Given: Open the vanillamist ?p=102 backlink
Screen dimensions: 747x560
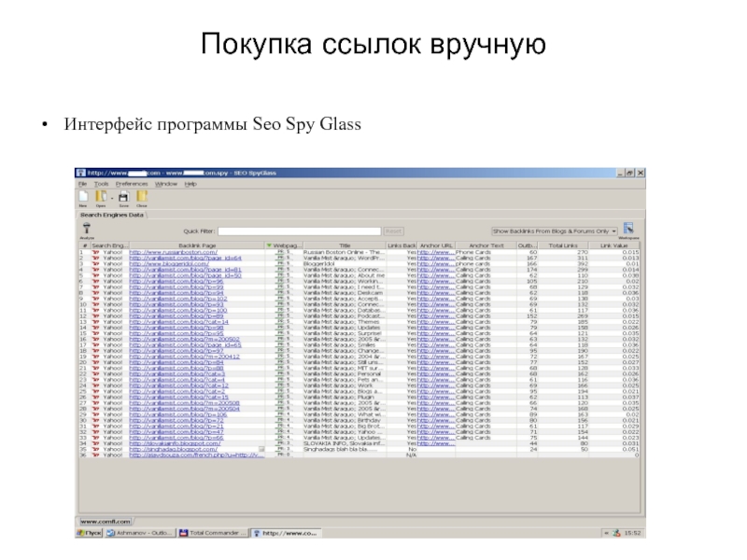Looking at the screenshot, I should (x=178, y=299).
